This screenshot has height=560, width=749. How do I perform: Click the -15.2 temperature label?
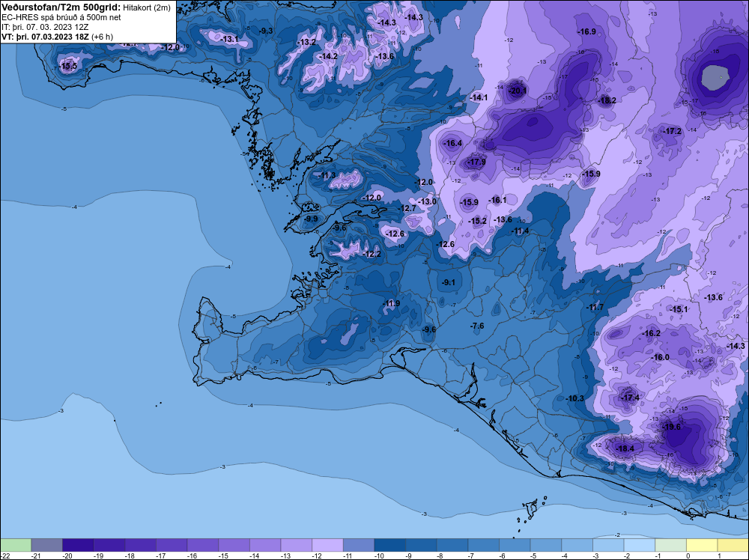pos(478,221)
